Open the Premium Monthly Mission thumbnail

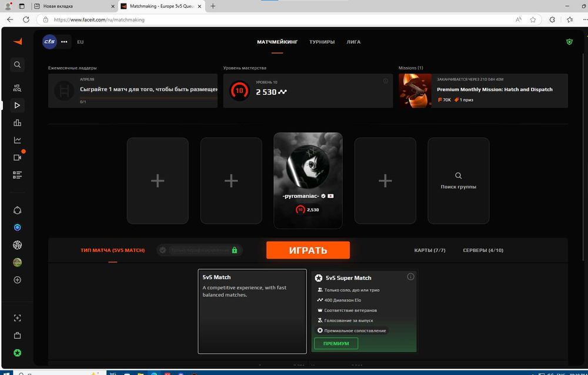[415, 91]
